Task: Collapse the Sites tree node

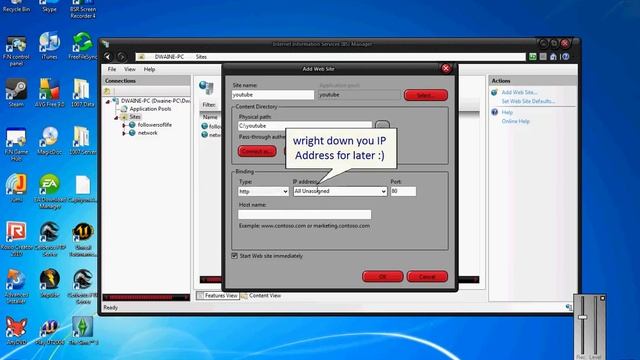Action: point(116,117)
